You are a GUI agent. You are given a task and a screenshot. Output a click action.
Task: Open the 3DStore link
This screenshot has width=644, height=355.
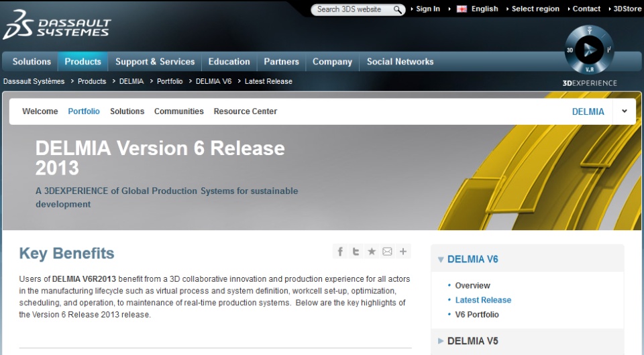pyautogui.click(x=627, y=9)
